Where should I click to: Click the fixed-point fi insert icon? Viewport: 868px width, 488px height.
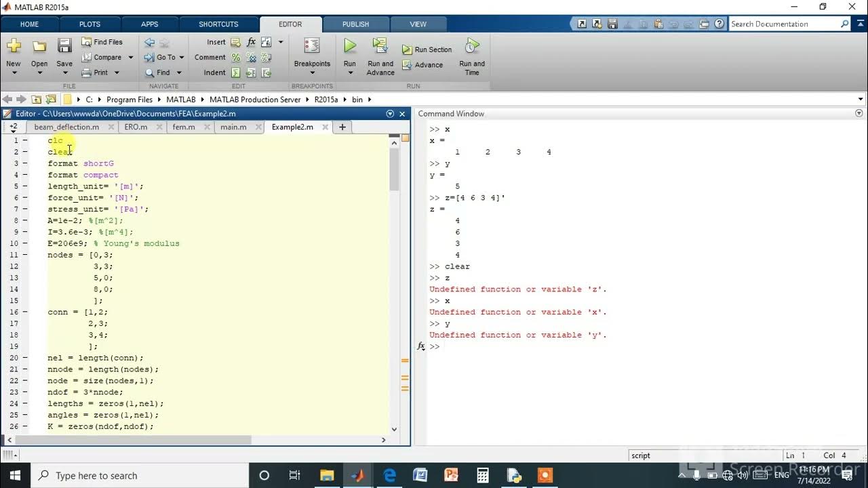click(266, 42)
